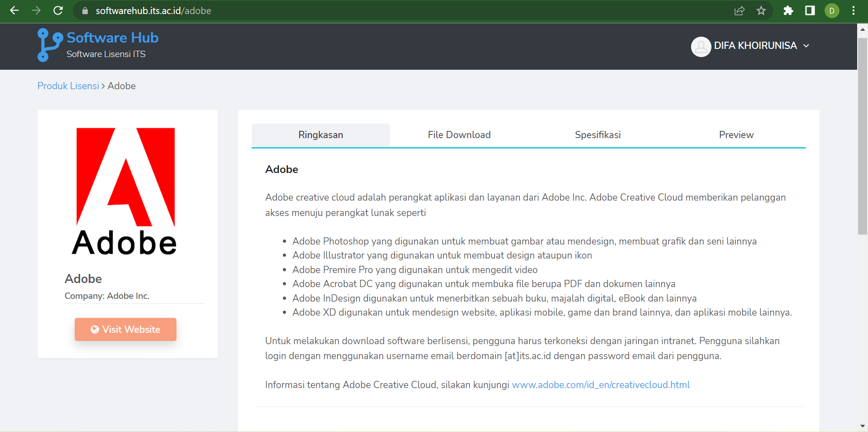The width and height of the screenshot is (868, 432).
Task: Bookmark this page with star icon
Action: tap(761, 10)
